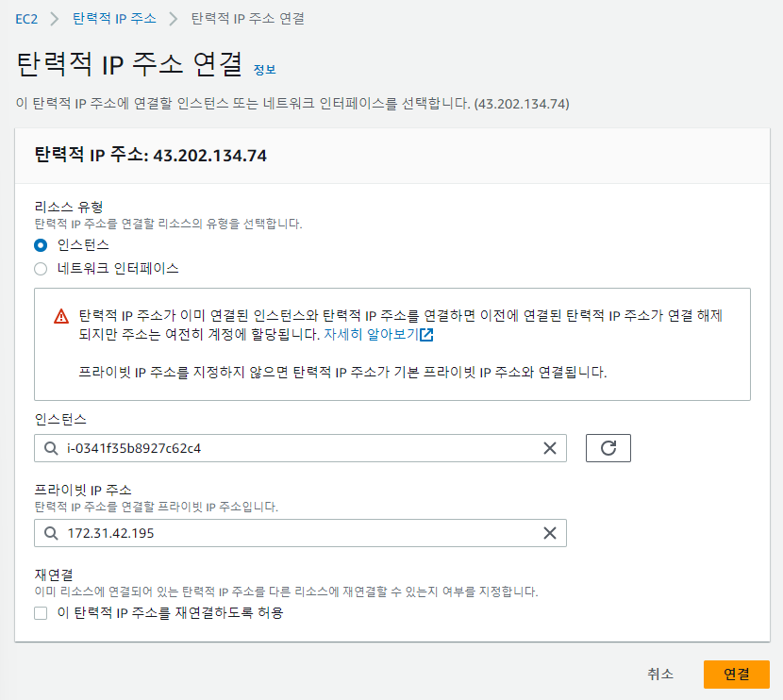Click the refresh instances button
The image size is (783, 700).
[608, 448]
